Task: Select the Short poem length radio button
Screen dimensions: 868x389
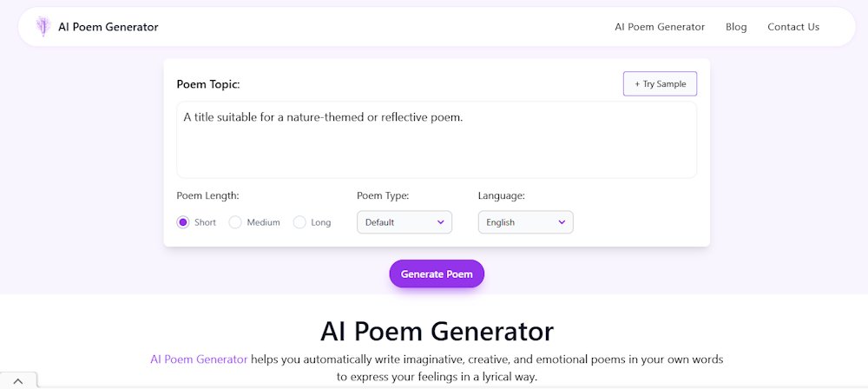Action: point(182,222)
